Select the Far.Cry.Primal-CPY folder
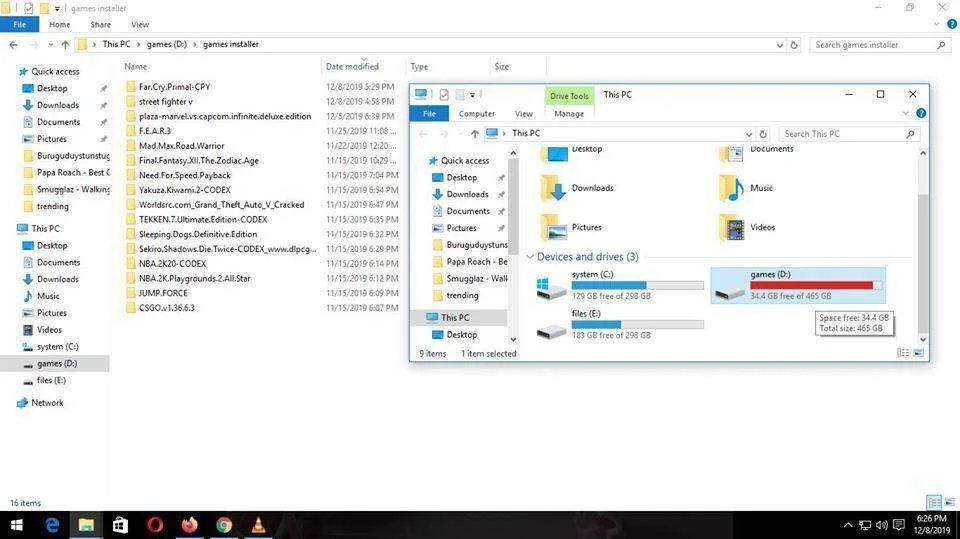Image resolution: width=960 pixels, height=539 pixels. (x=174, y=87)
